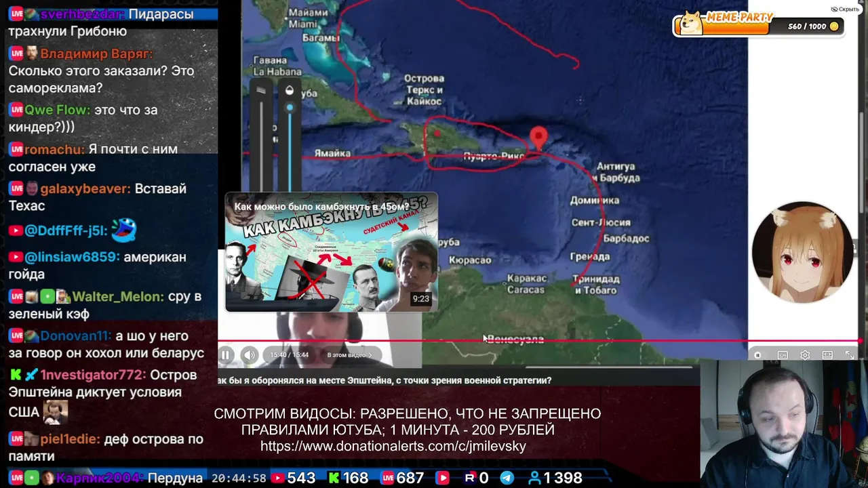Click the chat username 'galaxybeaver'
Viewport: 868px width, 488px height.
coord(85,188)
